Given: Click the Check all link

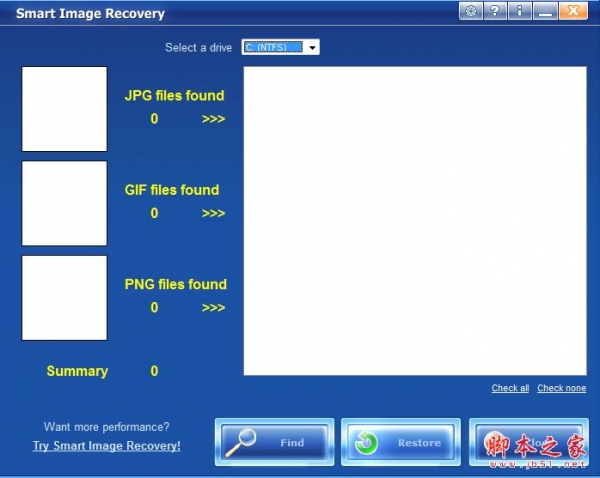Looking at the screenshot, I should (x=510, y=388).
